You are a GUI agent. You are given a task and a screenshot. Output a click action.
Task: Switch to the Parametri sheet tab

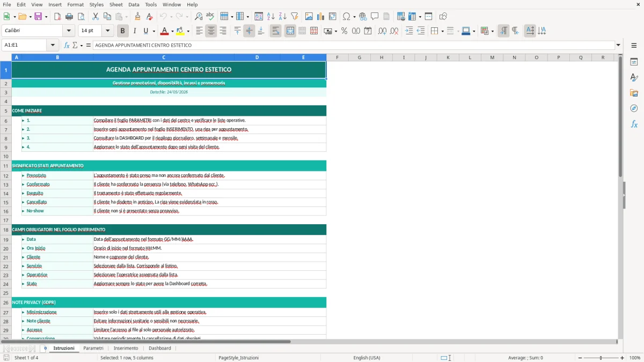[93, 348]
